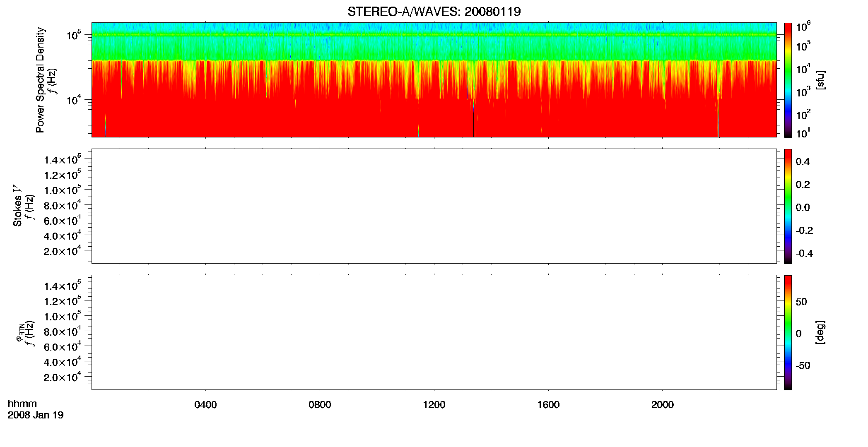Select the [sfu] colorbar unit label

(x=820, y=80)
